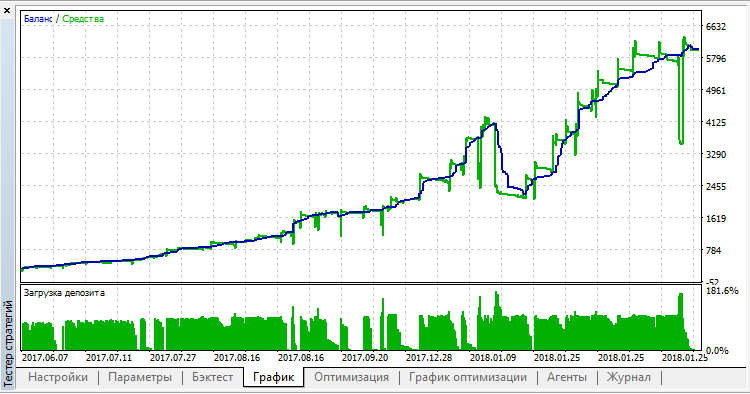Viewport: 750px width, 394px height.
Task: Open the Настройки tab
Action: [x=58, y=377]
